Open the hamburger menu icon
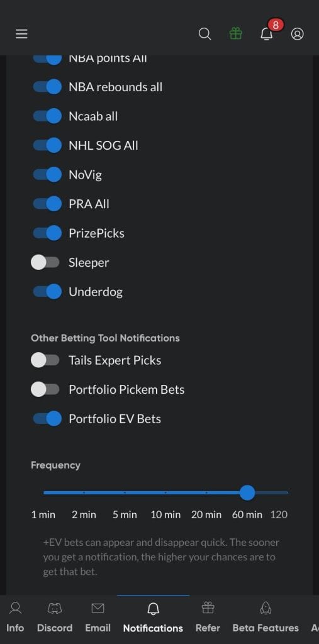Image resolution: width=319 pixels, height=644 pixels. tap(21, 34)
